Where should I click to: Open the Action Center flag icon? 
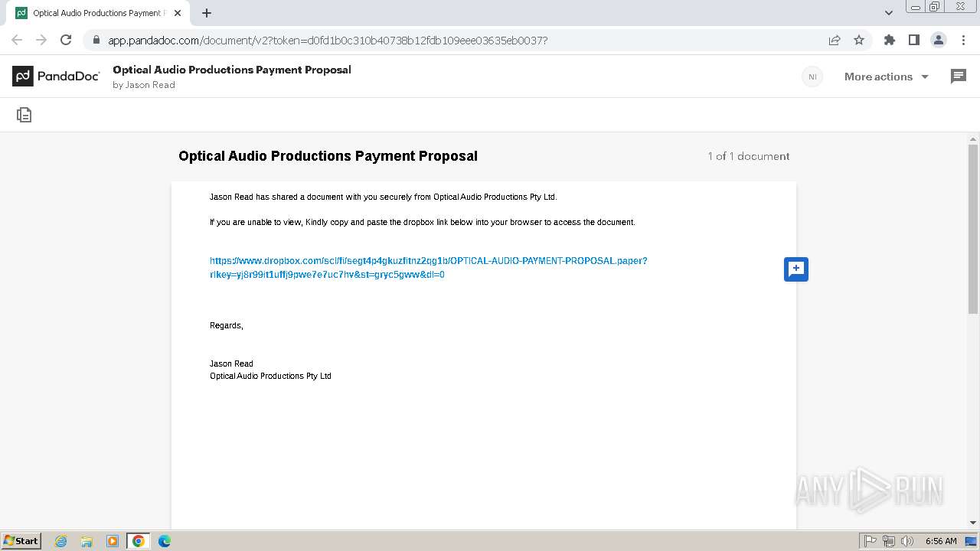871,541
